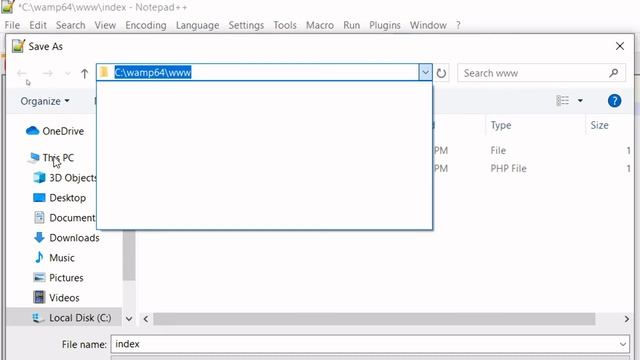Select This PC in the navigation pane
640x360 pixels.
(x=51, y=158)
